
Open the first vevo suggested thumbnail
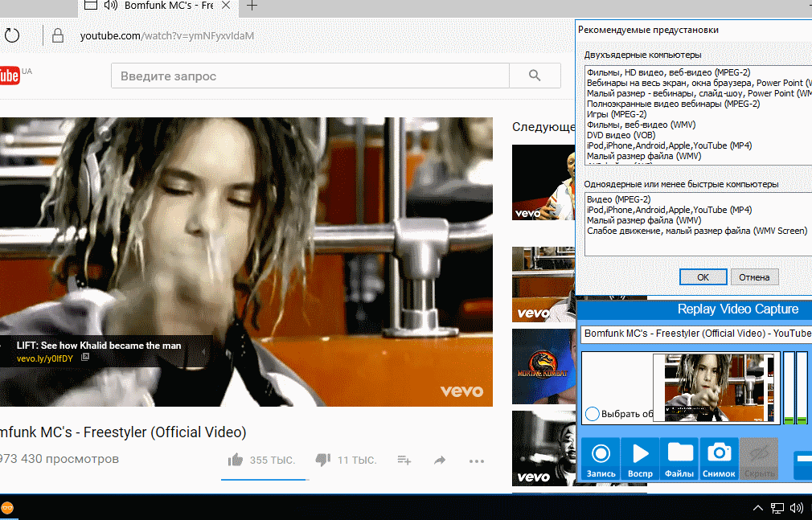coord(543,182)
